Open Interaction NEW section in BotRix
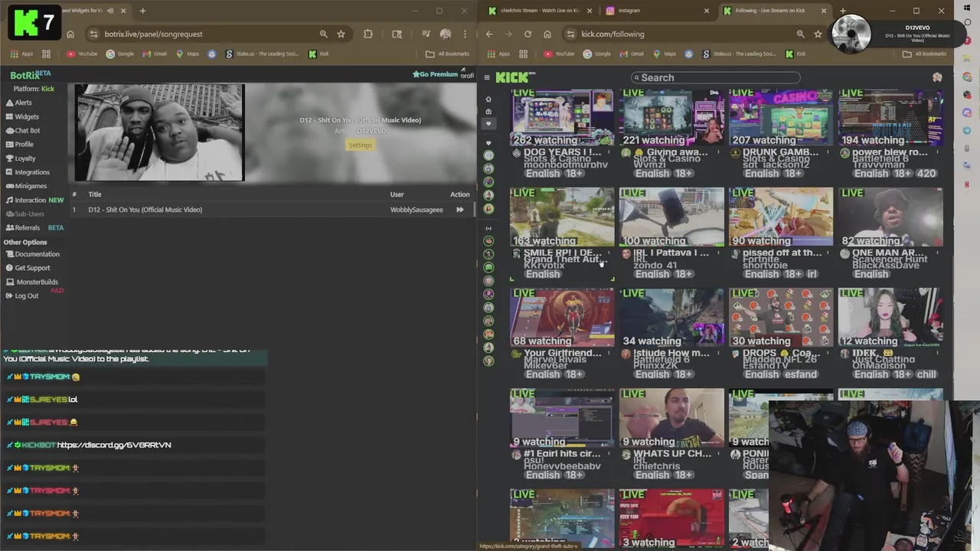The width and height of the screenshot is (980, 551). (34, 200)
